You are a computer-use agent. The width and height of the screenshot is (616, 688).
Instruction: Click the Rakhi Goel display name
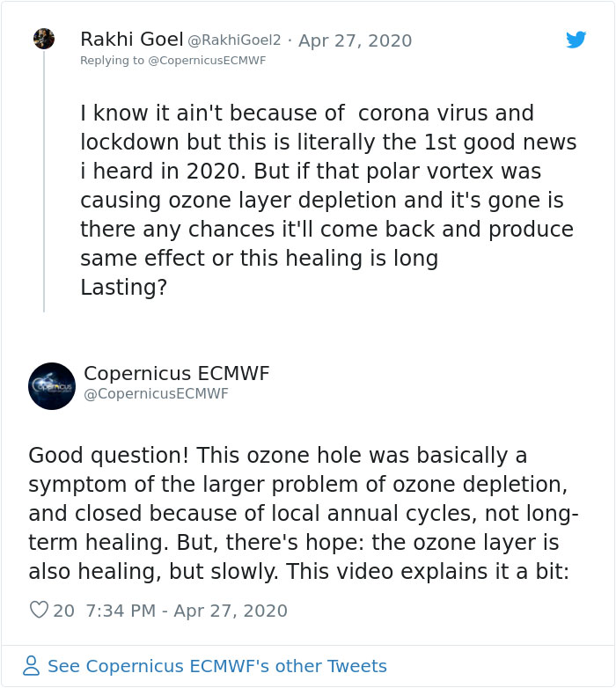(132, 40)
